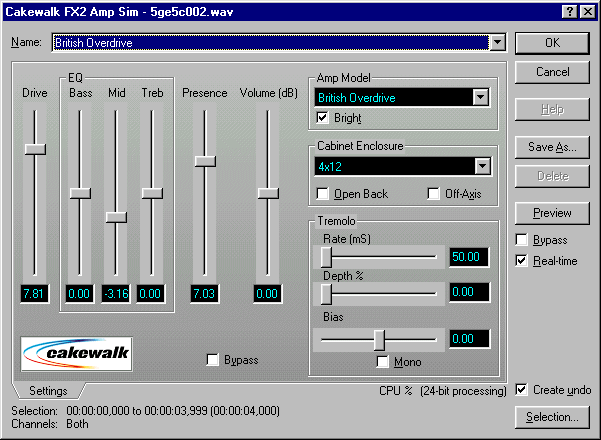Enable the Tremolo Mono checkbox

(383, 361)
